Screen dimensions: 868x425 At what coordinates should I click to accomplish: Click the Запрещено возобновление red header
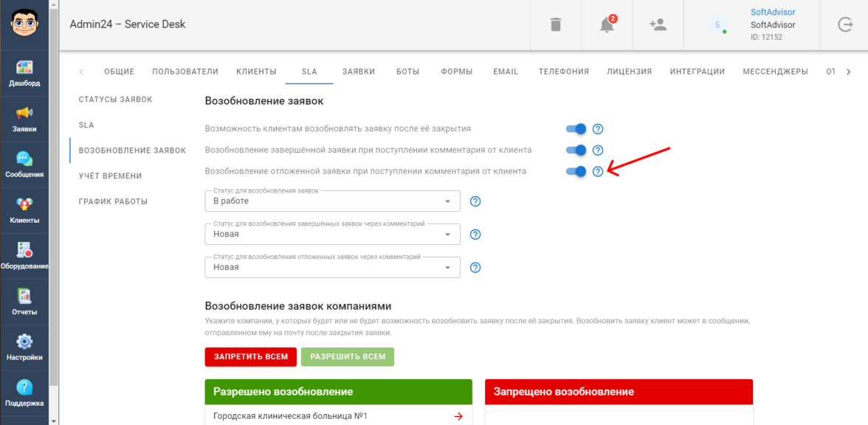coord(619,393)
